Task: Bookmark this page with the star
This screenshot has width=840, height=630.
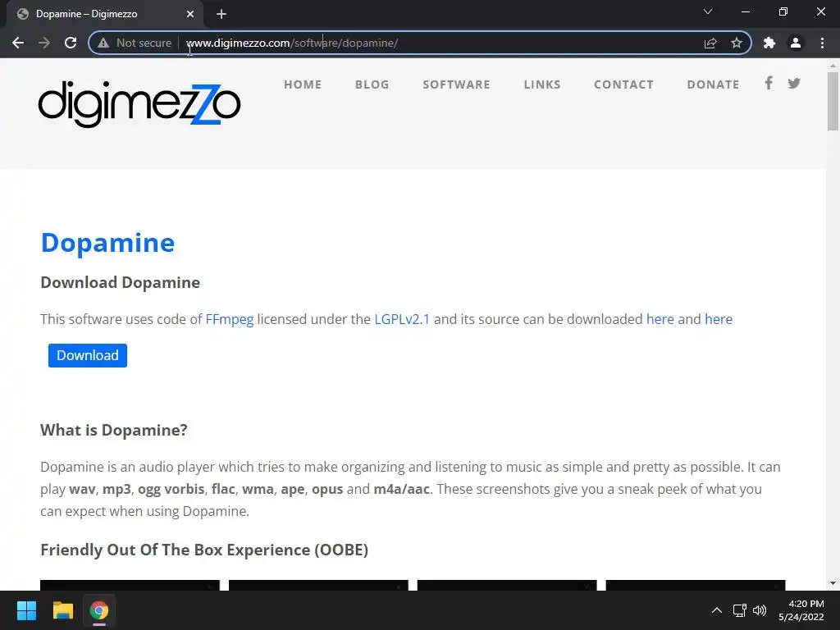Action: click(x=737, y=43)
